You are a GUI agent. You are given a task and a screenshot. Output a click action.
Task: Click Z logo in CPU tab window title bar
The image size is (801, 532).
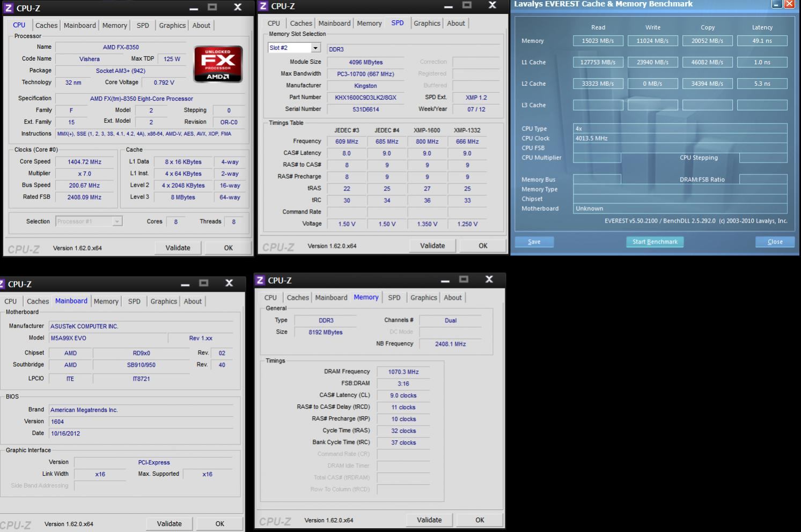pos(8,8)
